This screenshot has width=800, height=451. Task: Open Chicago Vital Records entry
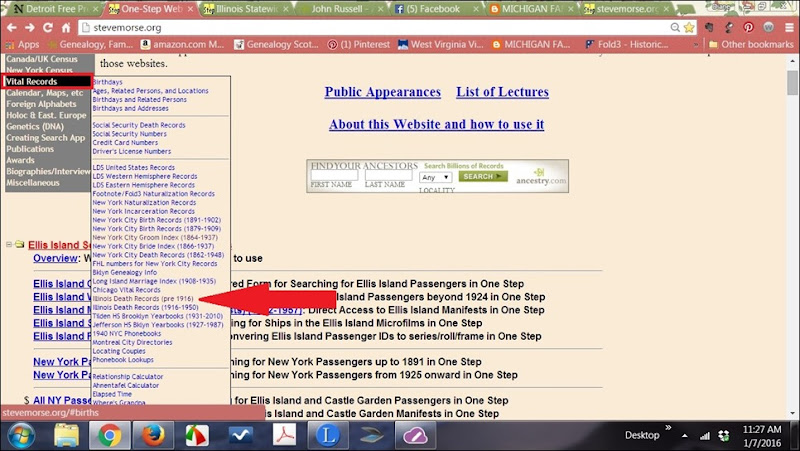[127, 290]
